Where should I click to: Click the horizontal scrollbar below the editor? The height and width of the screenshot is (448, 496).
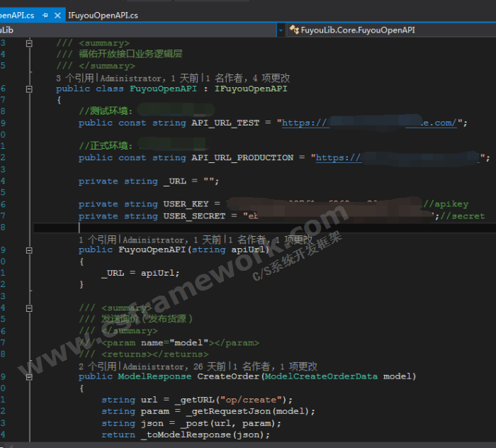(x=248, y=444)
